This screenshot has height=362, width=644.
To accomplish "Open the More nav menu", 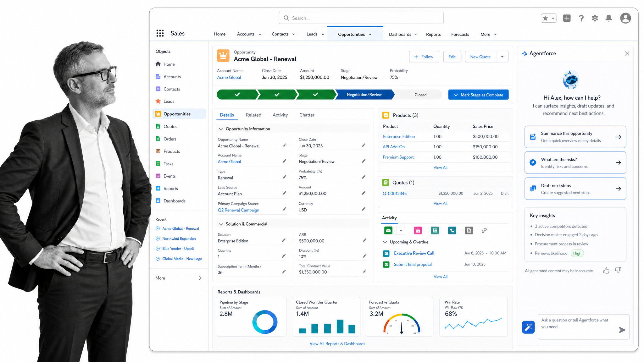I will pyautogui.click(x=488, y=34).
